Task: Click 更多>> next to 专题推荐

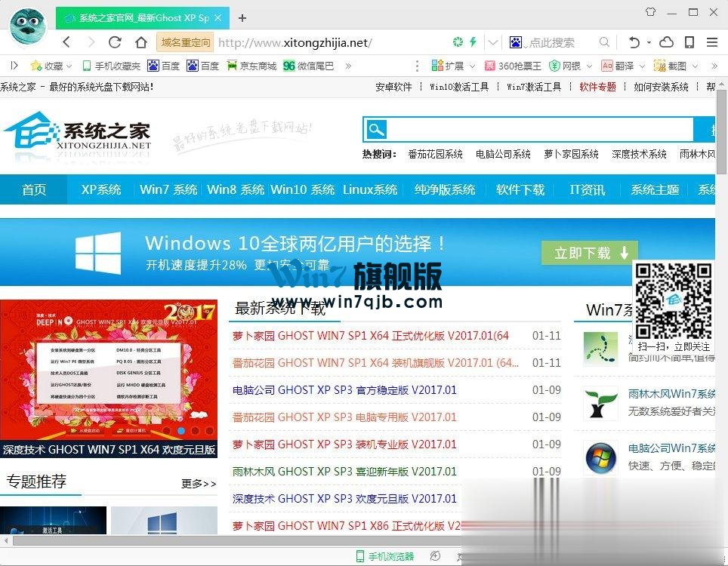Action: coord(199,484)
